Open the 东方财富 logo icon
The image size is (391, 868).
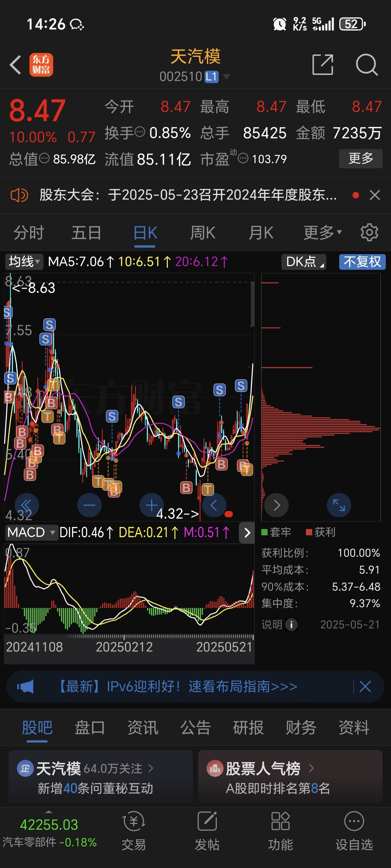[x=41, y=65]
